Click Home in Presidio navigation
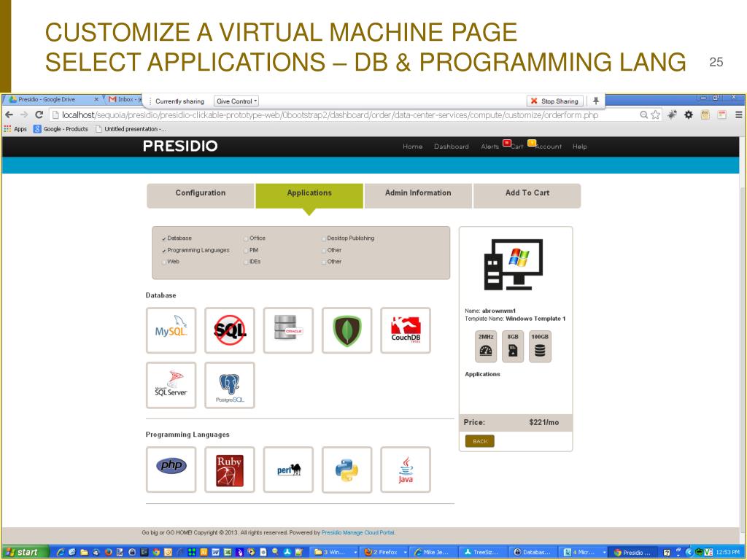 (x=413, y=147)
